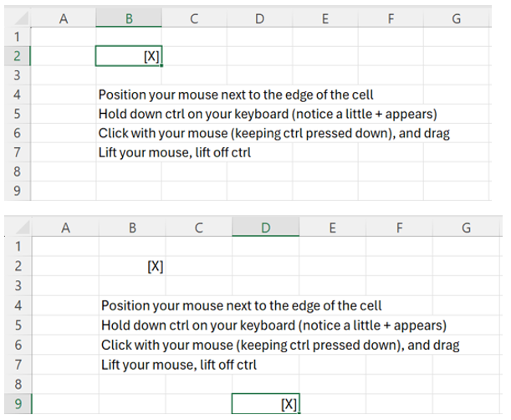Select row 5 header in the top sheet
511x420 pixels.
tap(17, 114)
